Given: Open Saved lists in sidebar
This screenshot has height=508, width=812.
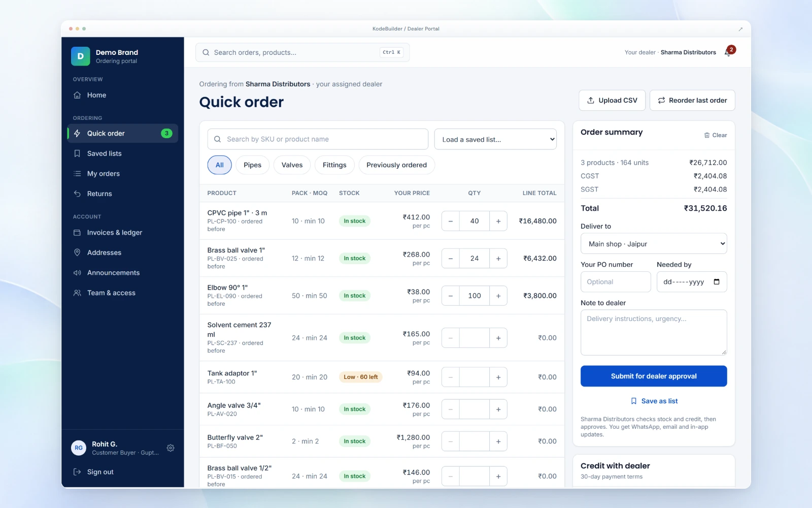Looking at the screenshot, I should pyautogui.click(x=122, y=153).
